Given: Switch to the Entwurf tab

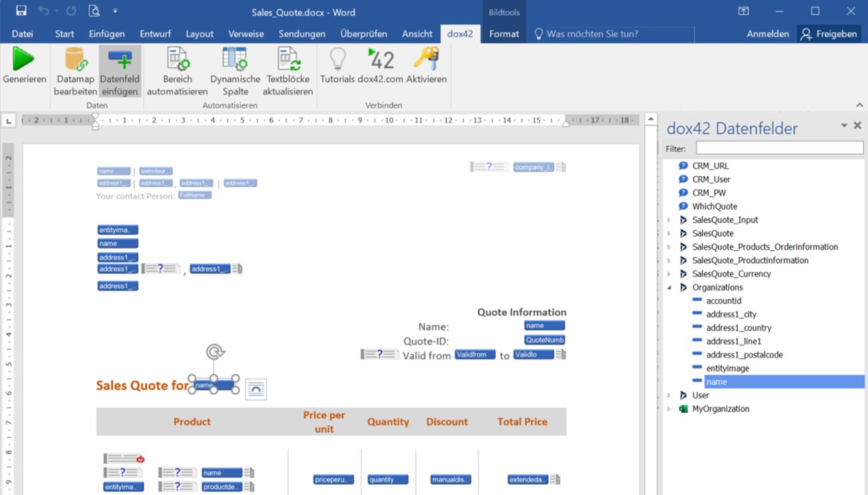Looking at the screenshot, I should click(x=156, y=33).
